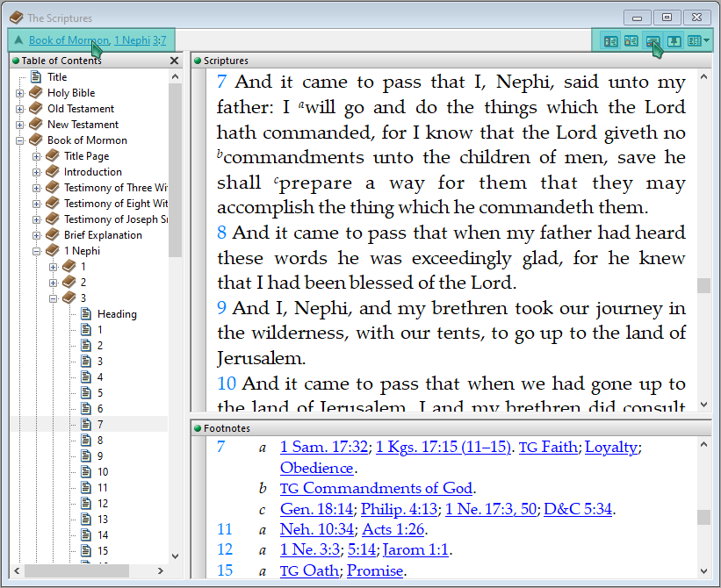Follow the TG Oath footnote link
The height and width of the screenshot is (588, 721).
click(x=309, y=570)
